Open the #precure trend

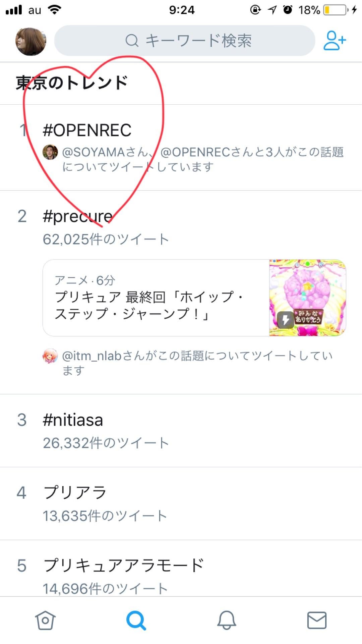78,216
